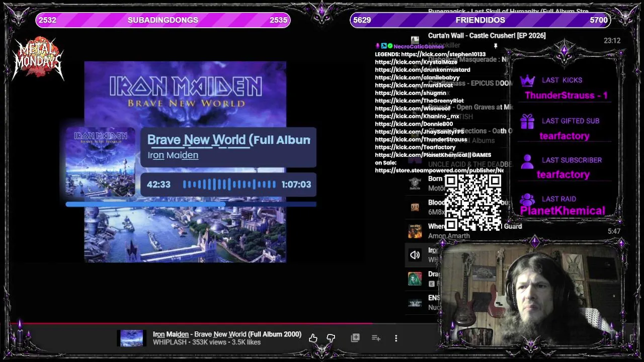Open the kick.com/TheGreenyRiot link
The height and width of the screenshot is (362, 644).
point(419,101)
